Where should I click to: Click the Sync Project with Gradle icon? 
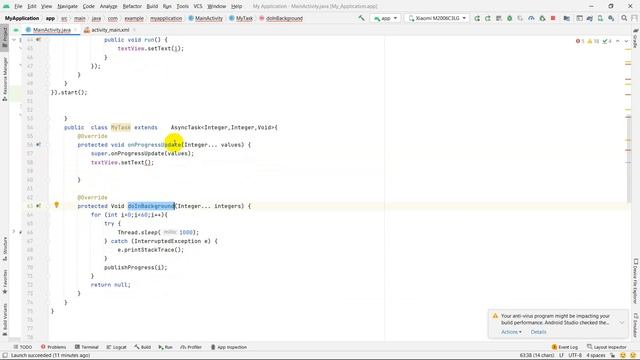[589, 18]
